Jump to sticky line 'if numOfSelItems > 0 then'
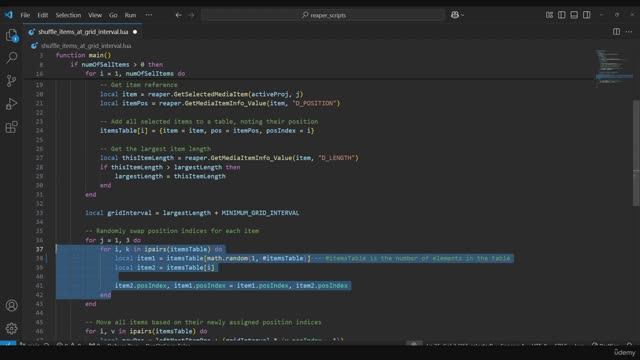 click(117, 64)
